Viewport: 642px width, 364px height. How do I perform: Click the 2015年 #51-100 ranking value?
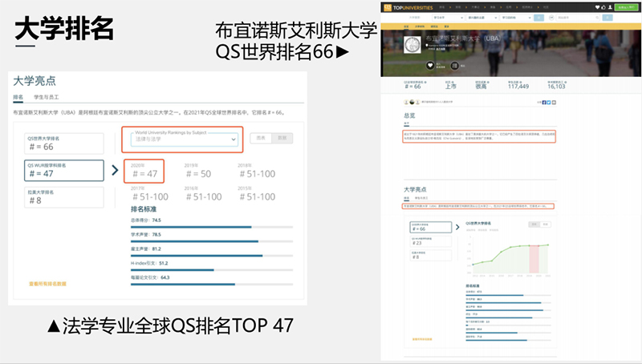click(258, 196)
